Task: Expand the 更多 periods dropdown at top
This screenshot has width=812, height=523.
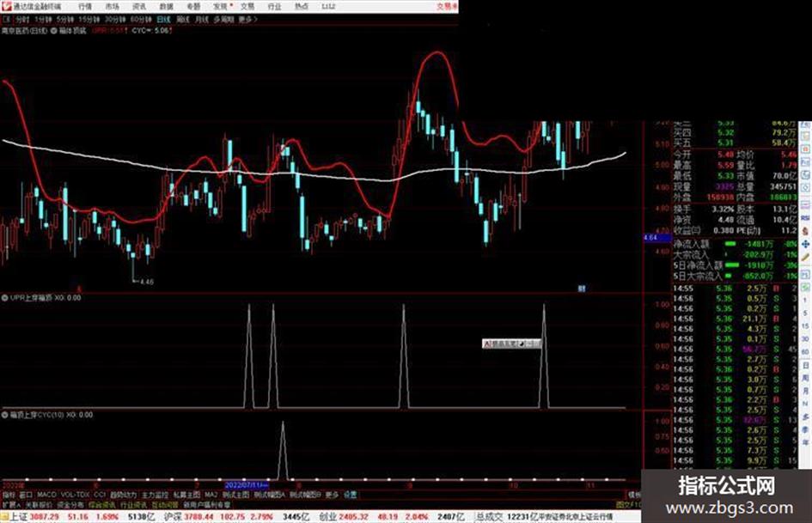Action: click(247, 19)
